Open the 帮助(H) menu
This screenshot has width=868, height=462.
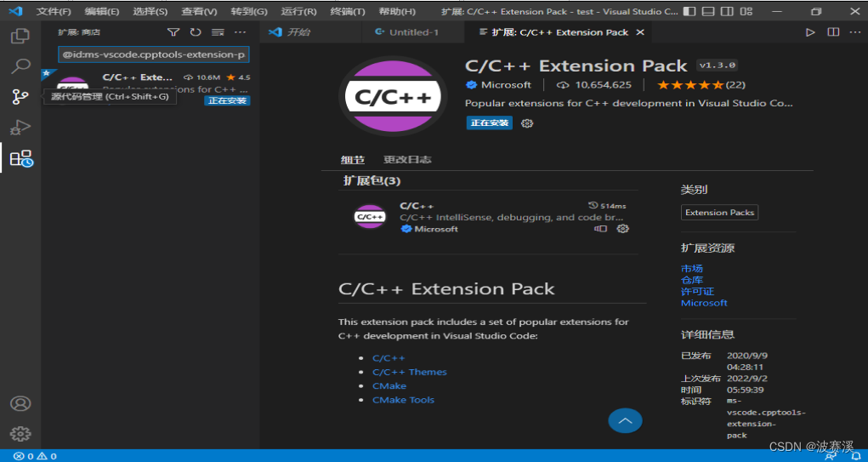(397, 11)
